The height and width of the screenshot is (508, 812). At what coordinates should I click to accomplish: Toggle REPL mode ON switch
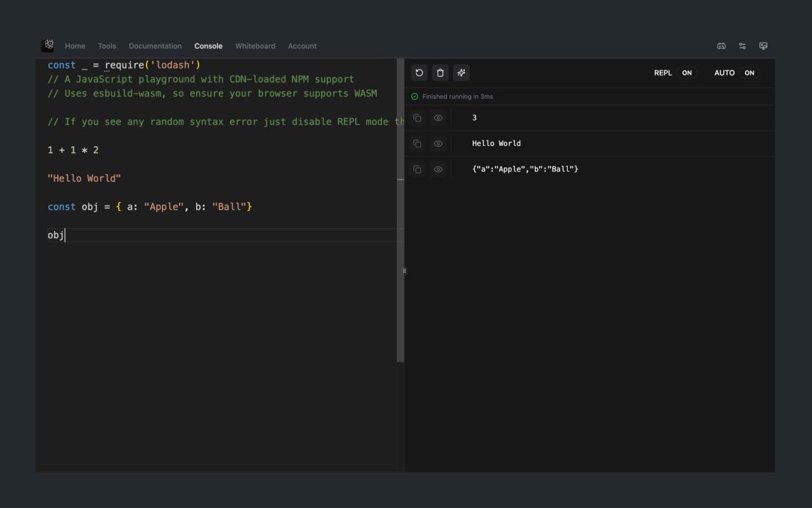tap(687, 72)
